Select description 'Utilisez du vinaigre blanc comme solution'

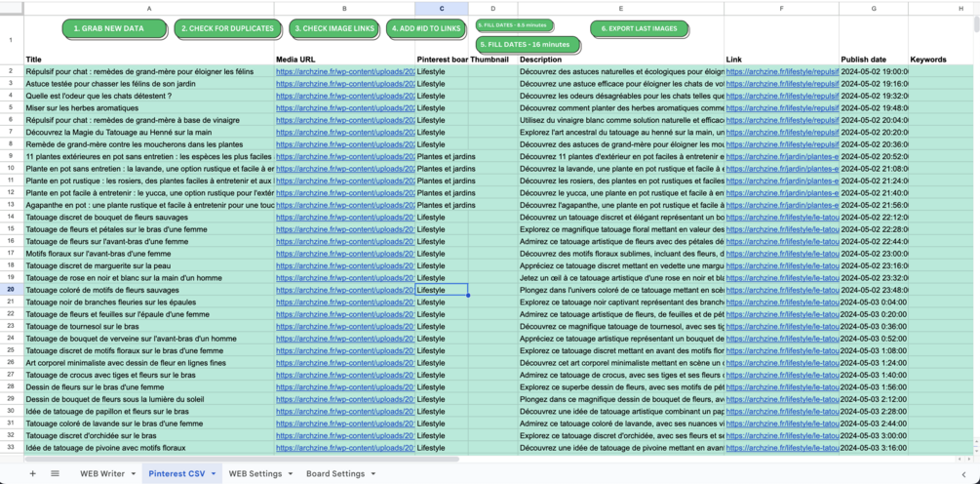click(x=620, y=121)
